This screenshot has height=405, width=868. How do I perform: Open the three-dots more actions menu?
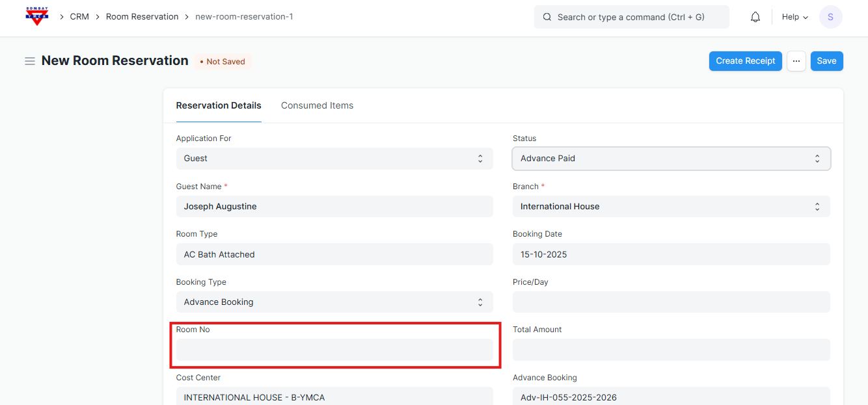pos(796,61)
